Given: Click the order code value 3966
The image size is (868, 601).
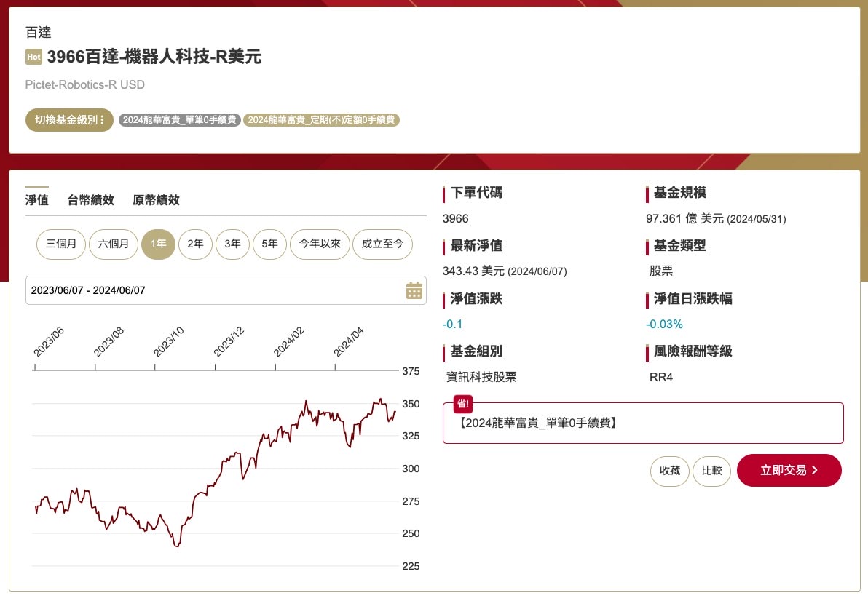Looking at the screenshot, I should pos(456,218).
